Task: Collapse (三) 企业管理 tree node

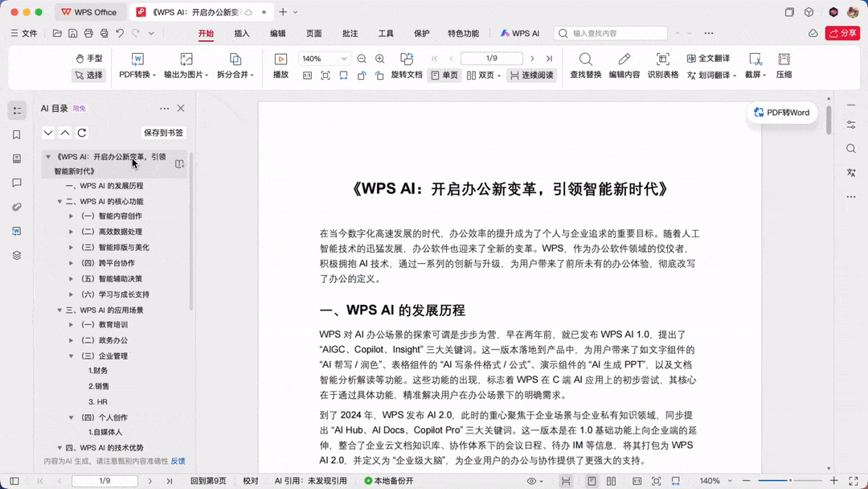Action: tap(71, 356)
